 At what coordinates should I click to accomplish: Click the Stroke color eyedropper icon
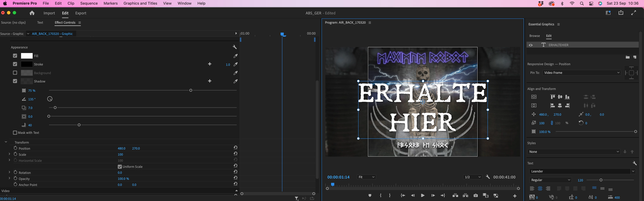click(x=236, y=64)
